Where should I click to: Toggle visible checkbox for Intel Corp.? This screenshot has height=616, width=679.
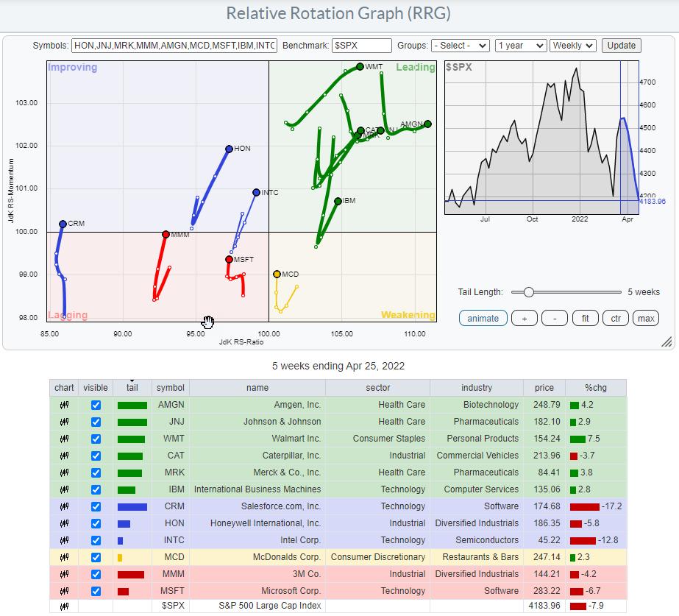(96, 540)
